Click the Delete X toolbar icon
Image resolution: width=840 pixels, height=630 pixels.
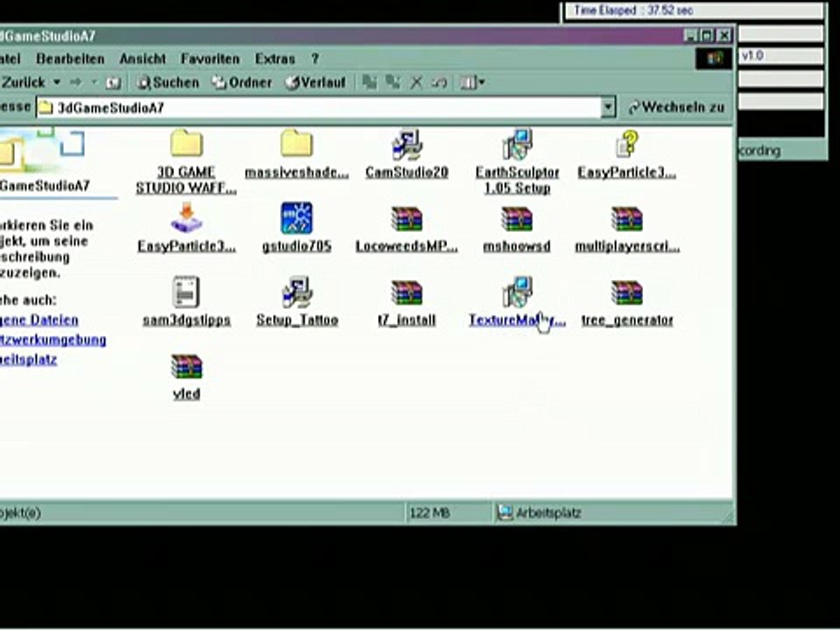416,82
